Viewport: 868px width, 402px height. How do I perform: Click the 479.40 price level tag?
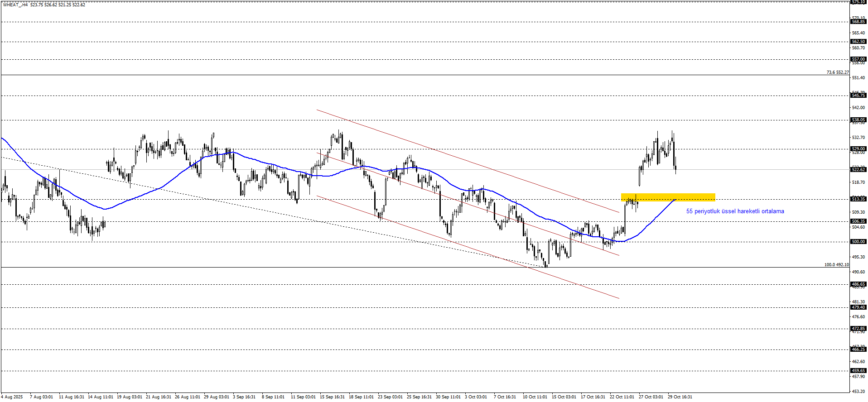858,307
